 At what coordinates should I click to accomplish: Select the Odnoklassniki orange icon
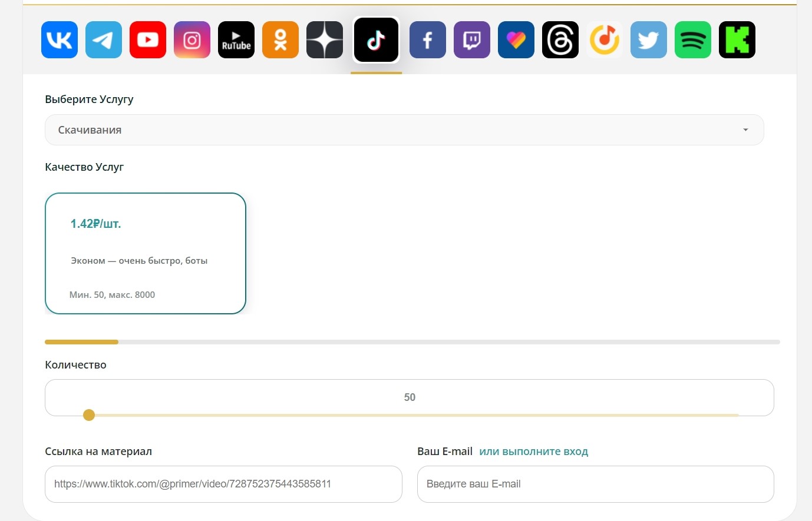[x=280, y=40]
